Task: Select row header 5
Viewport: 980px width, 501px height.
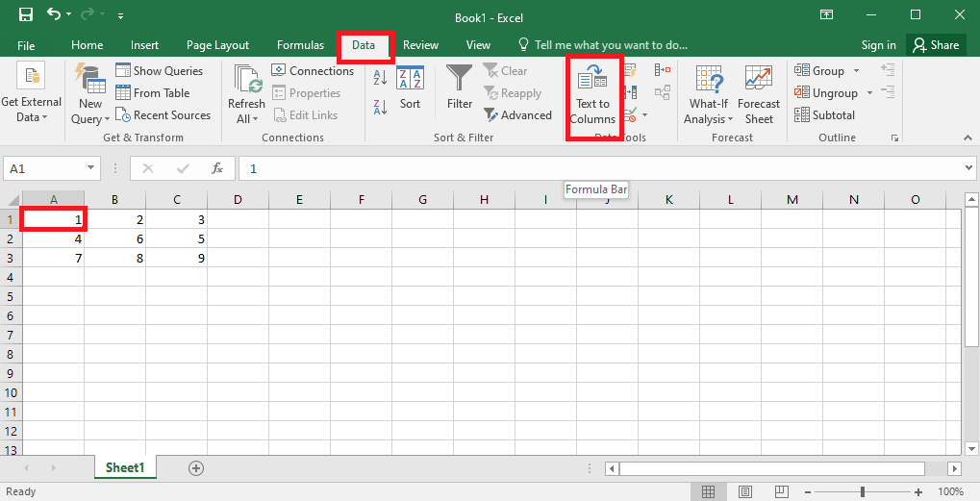Action: (11, 296)
